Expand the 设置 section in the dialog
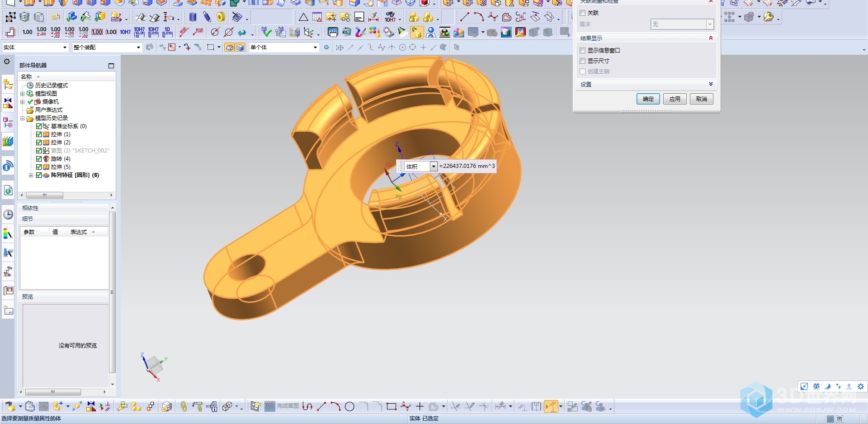 coord(711,84)
